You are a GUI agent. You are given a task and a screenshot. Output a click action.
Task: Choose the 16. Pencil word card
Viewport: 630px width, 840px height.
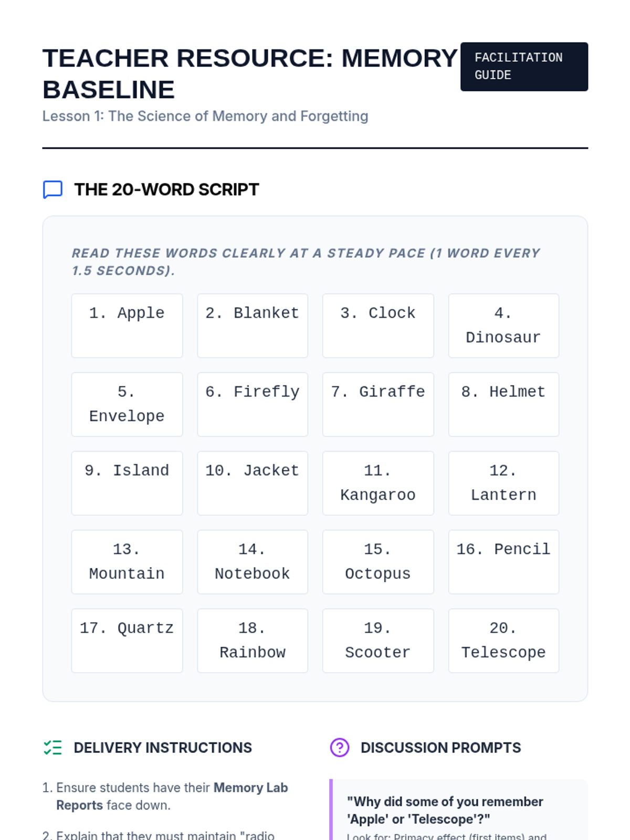503,562
